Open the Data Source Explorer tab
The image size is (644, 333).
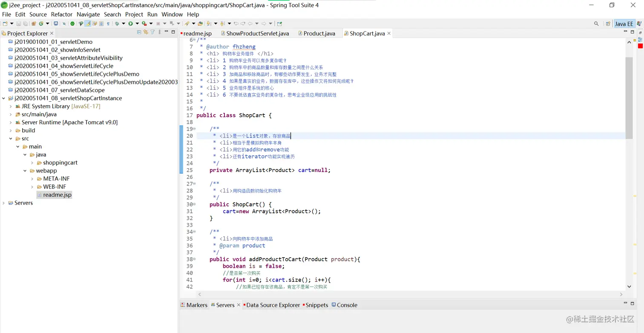point(271,305)
